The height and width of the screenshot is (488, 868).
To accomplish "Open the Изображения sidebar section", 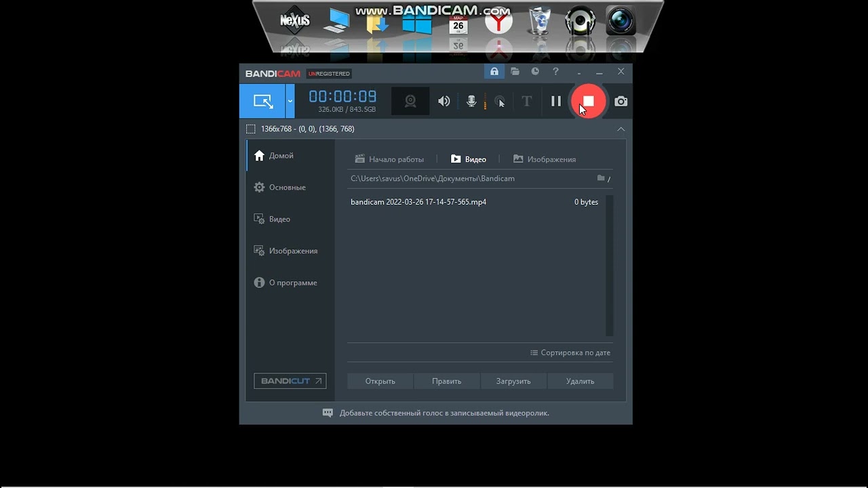I will [x=290, y=251].
